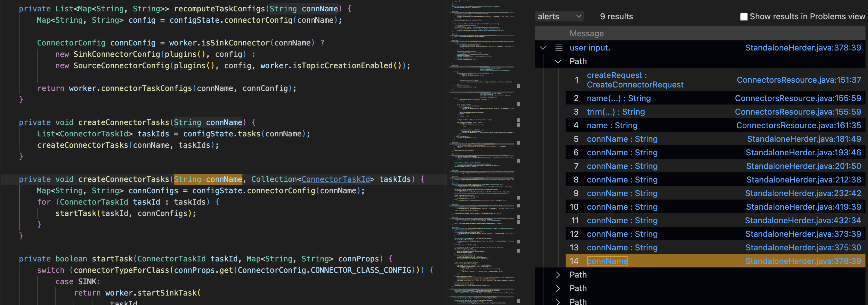The width and height of the screenshot is (868, 305).
Task: Click 'SourceConnectorConfig' in the editor
Action: [x=121, y=66]
